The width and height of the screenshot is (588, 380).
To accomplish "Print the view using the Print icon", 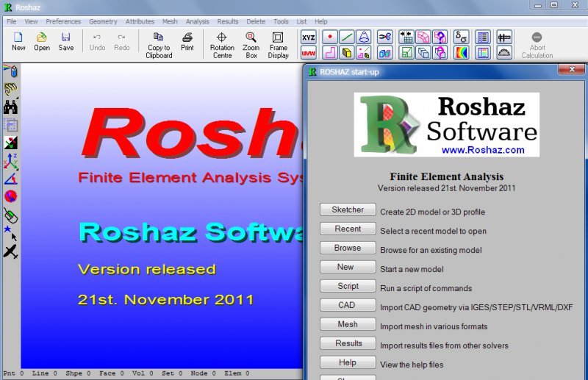I will [187, 41].
